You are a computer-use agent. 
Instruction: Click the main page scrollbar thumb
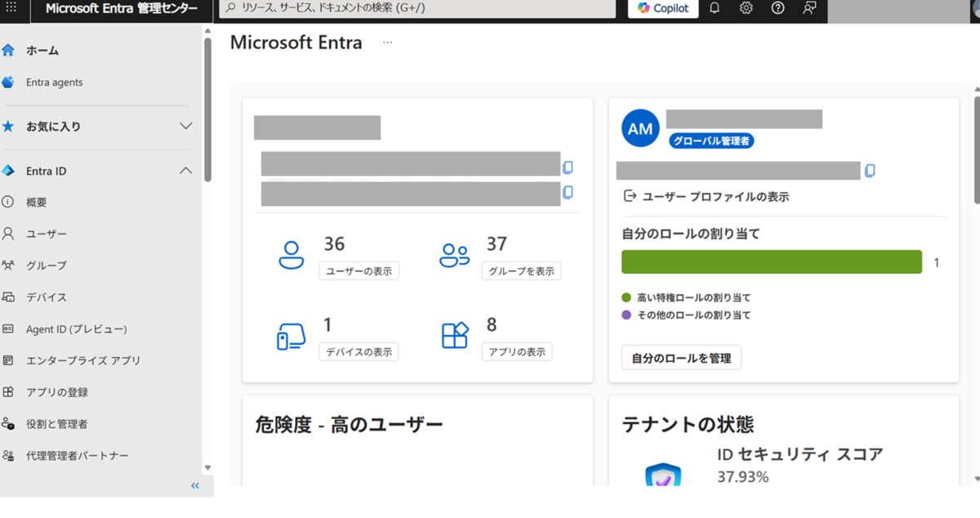click(x=977, y=149)
